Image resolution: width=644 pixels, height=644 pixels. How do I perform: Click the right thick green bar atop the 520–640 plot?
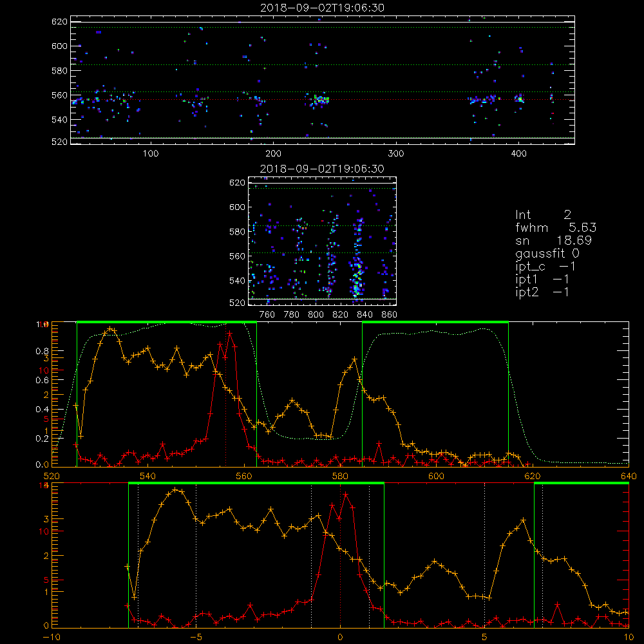pyautogui.click(x=435, y=322)
